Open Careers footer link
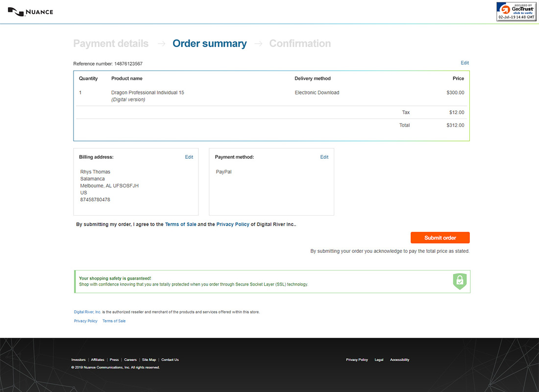Viewport: 539px width, 392px height. (x=130, y=360)
